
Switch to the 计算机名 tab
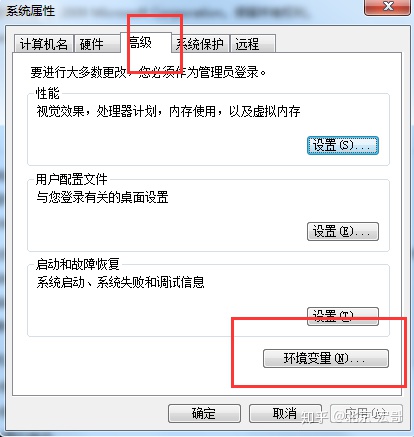click(43, 44)
